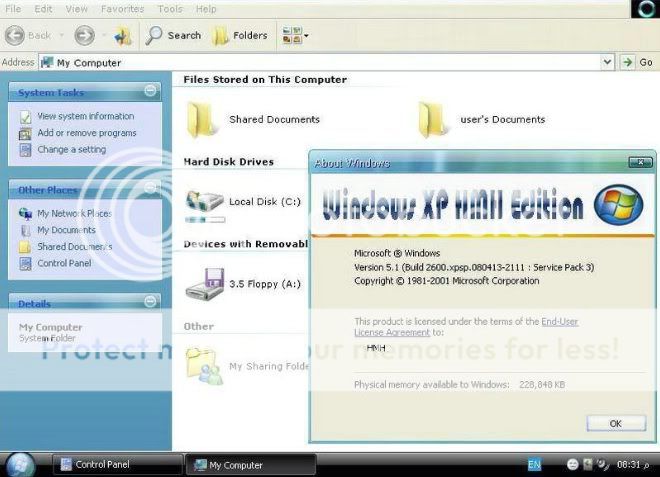Click the Control Panel sidebar icon
The height and width of the screenshot is (477, 660).
[x=25, y=264]
